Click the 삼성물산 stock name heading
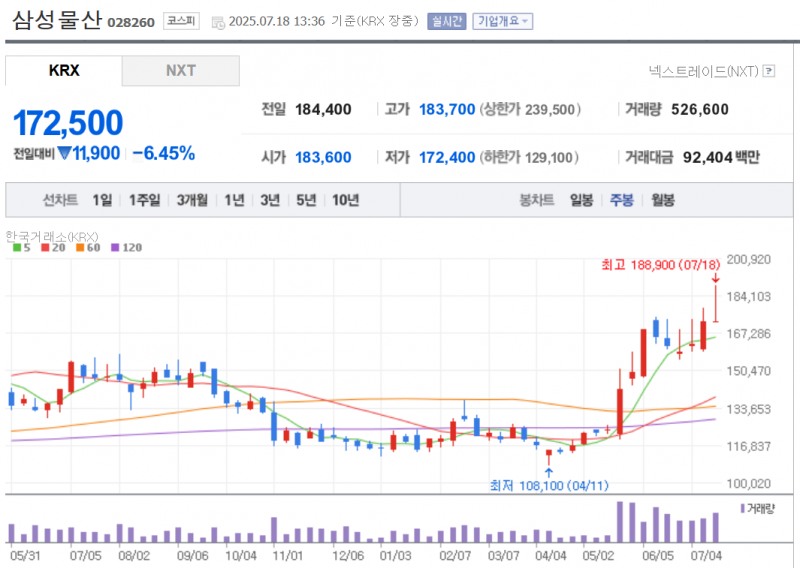Image resolution: width=800 pixels, height=568 pixels. click(x=56, y=19)
